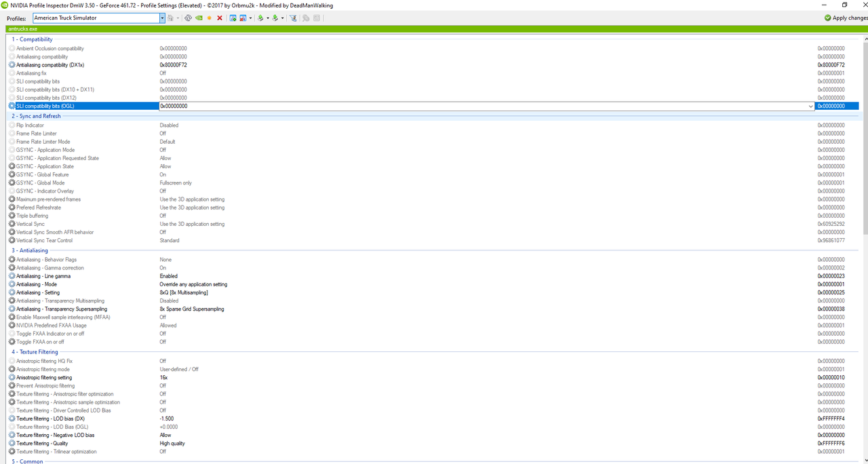Click gear icon beside Maximum pre-rendered frames
Viewport: 868px width, 464px height.
tap(12, 199)
